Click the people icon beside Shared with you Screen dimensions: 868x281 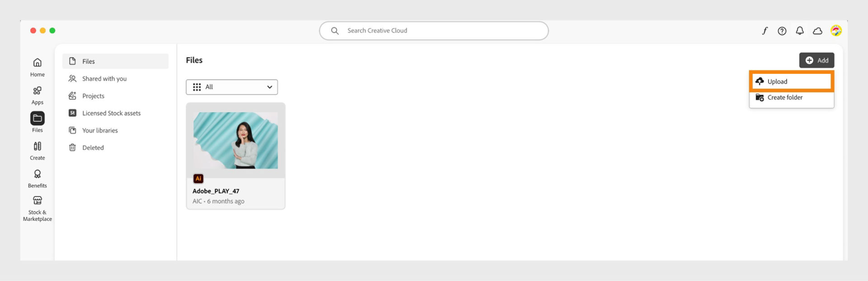pyautogui.click(x=72, y=78)
